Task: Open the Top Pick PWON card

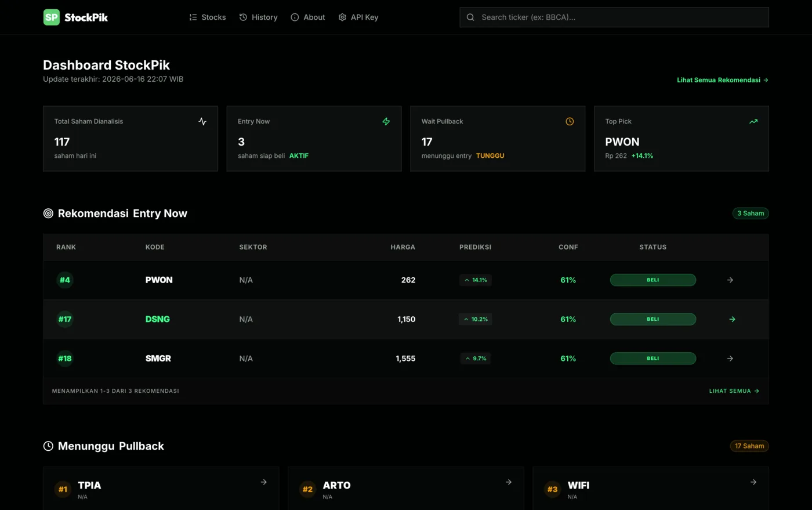Action: 681,139
